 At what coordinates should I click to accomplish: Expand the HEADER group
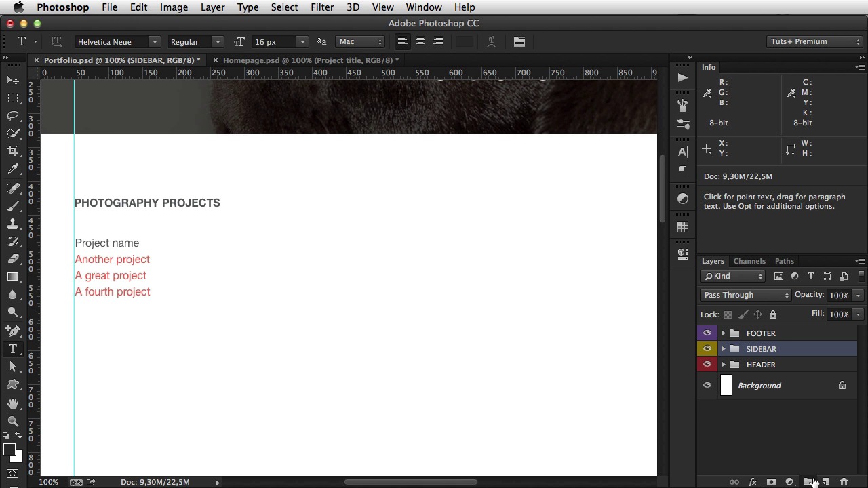(723, 365)
